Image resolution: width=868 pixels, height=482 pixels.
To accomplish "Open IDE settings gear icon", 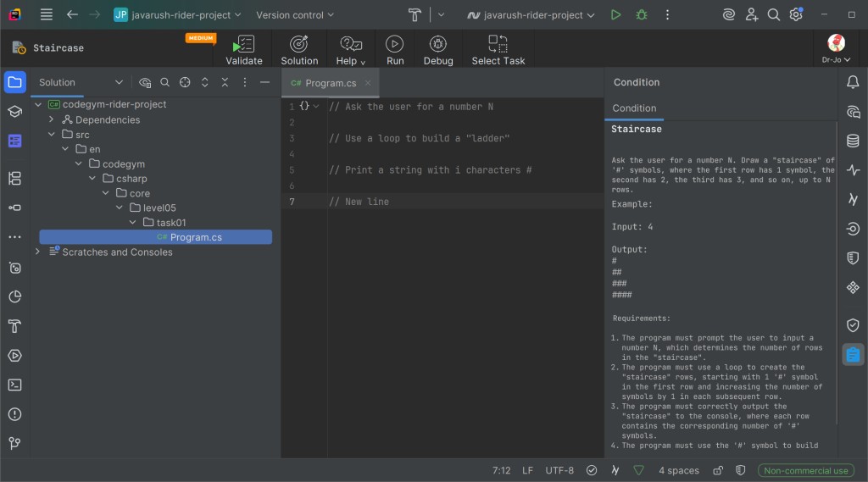I will [x=796, y=14].
